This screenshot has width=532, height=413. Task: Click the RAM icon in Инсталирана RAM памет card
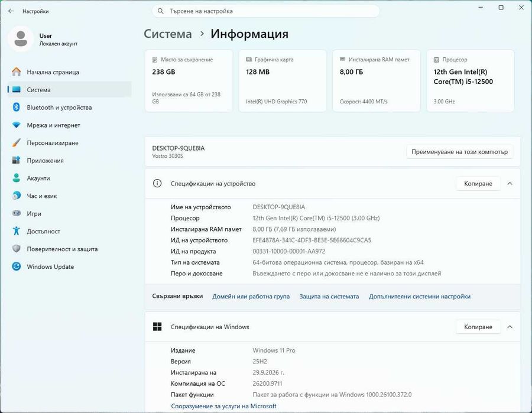click(x=343, y=59)
